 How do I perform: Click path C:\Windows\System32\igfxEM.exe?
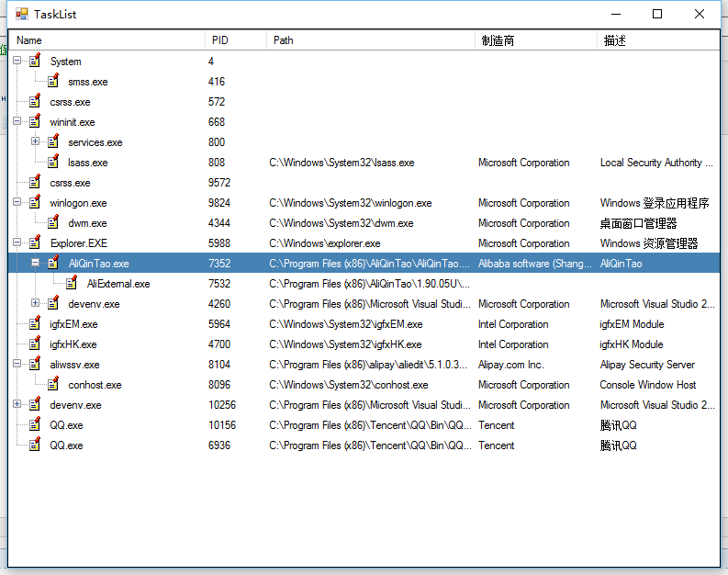pos(346,324)
